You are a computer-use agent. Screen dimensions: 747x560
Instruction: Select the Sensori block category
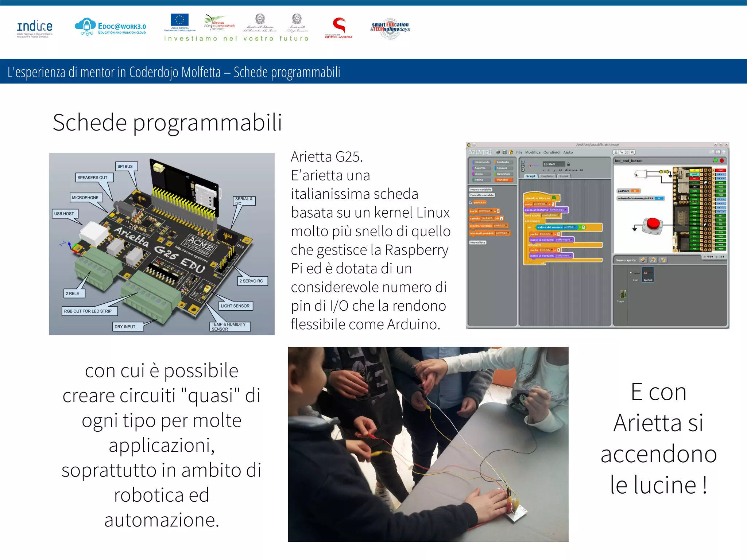tap(504, 168)
